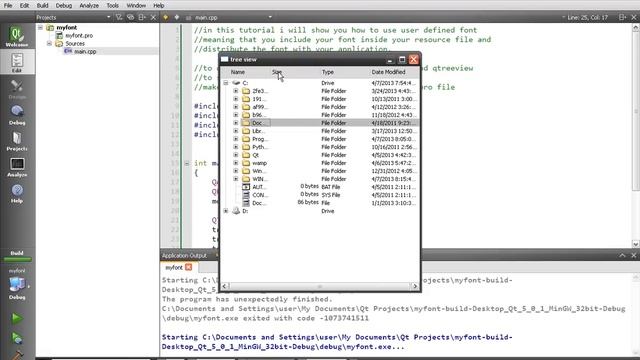
Task: Select the C: drive icon in tree view
Action: pyautogui.click(x=236, y=83)
